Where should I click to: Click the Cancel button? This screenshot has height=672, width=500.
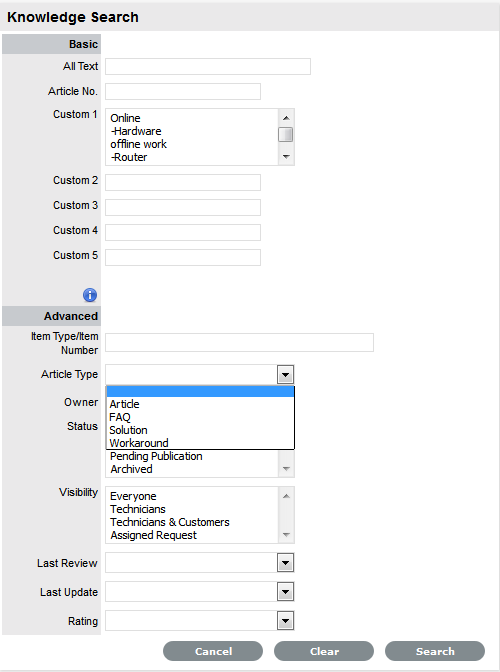pyautogui.click(x=213, y=651)
